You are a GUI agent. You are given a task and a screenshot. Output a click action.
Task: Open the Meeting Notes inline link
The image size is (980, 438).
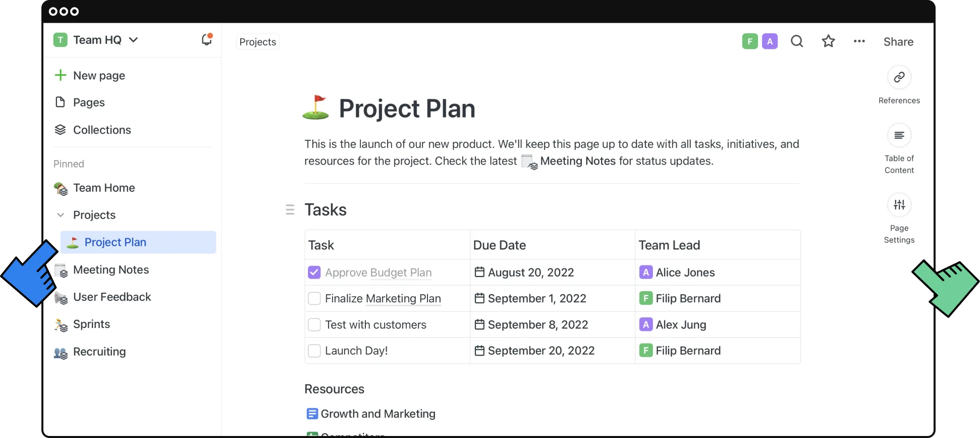click(577, 161)
